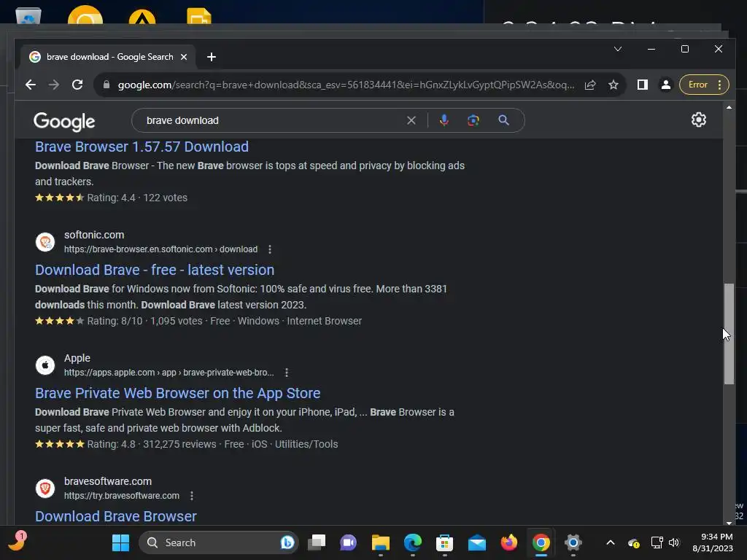Open Task View on the taskbar

[317, 542]
